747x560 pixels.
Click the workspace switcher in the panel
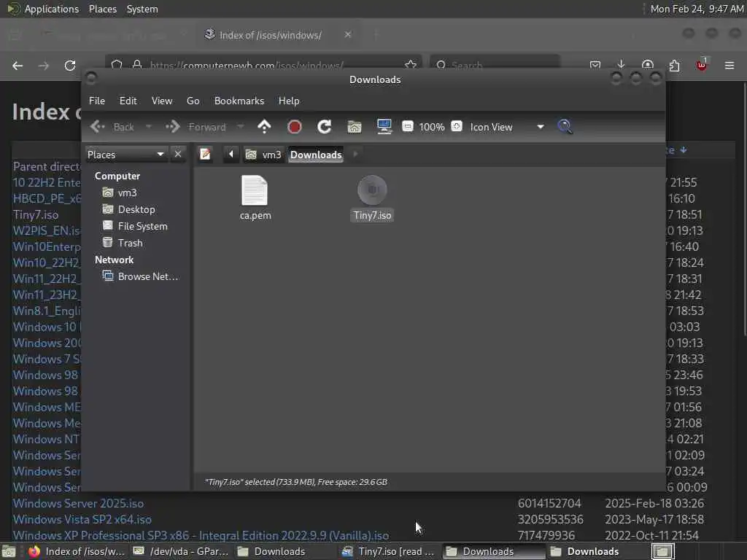tap(662, 551)
